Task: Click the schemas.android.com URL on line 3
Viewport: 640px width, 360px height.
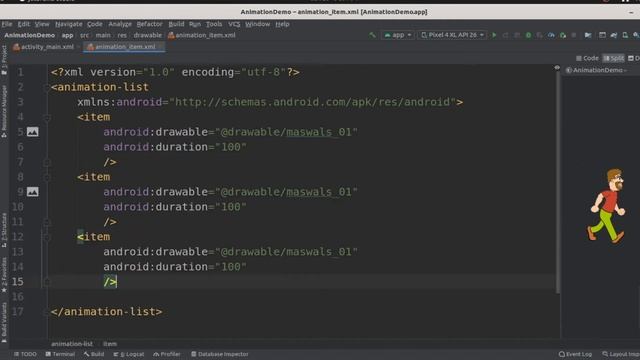Action: (x=312, y=102)
